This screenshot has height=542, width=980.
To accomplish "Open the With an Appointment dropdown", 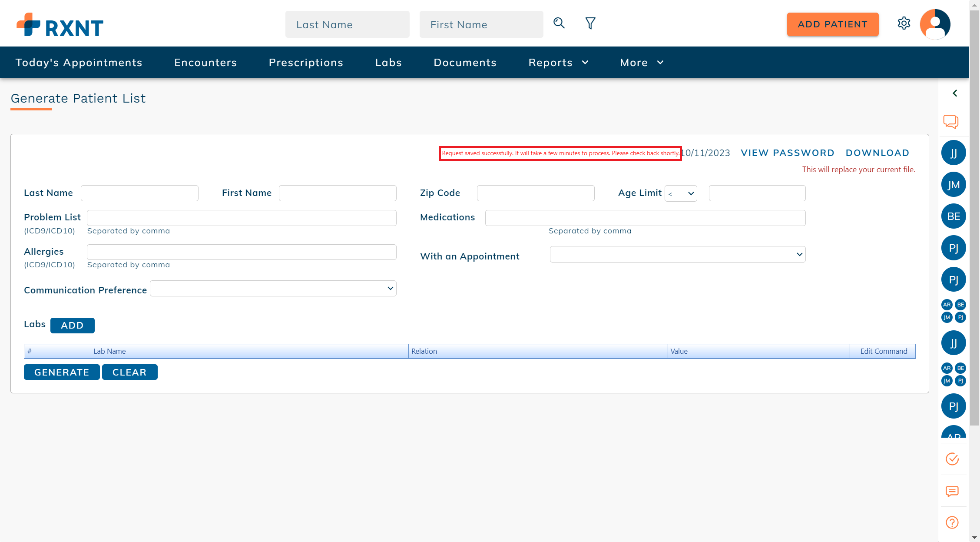I will tap(677, 254).
